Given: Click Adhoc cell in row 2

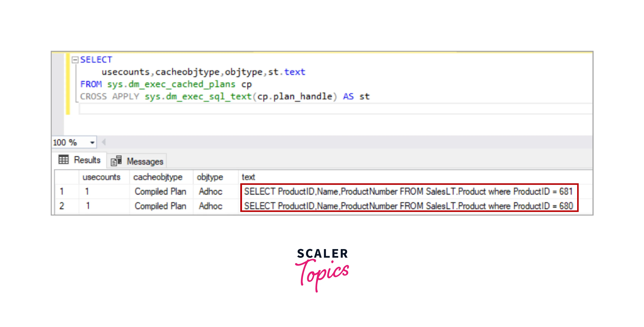Looking at the screenshot, I should (211, 206).
